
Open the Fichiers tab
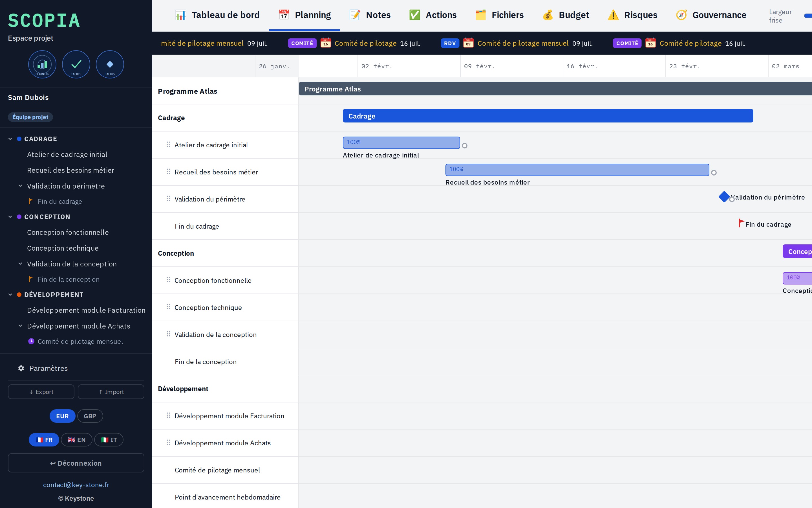(499, 15)
